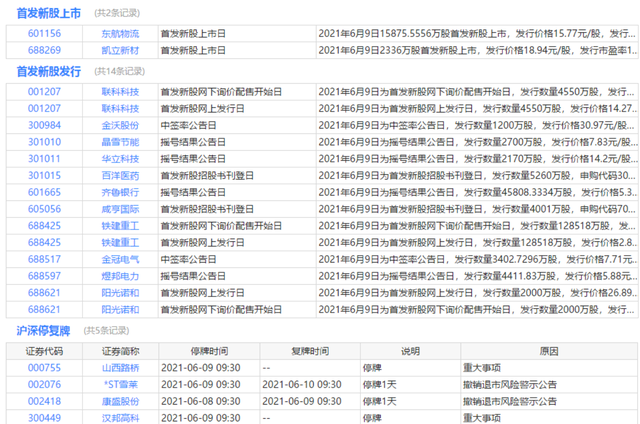640x424 pixels.
Task: Open the 首发新股上市 section heading
Action: click(x=49, y=13)
